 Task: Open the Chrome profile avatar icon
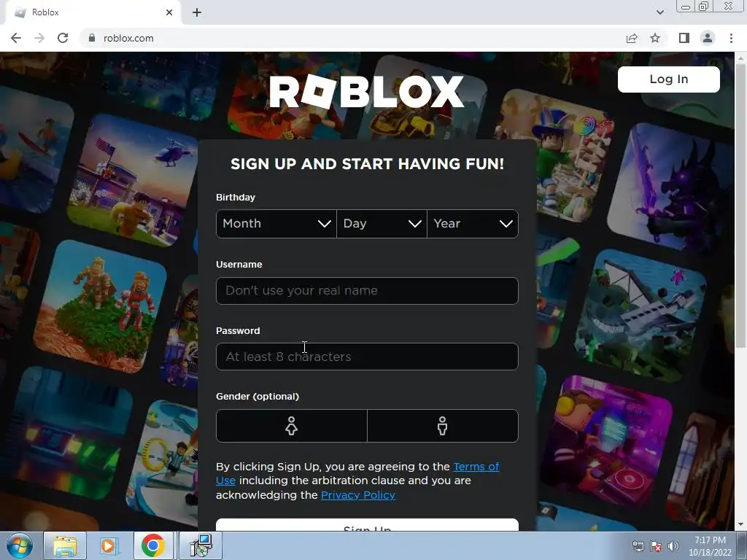click(708, 38)
